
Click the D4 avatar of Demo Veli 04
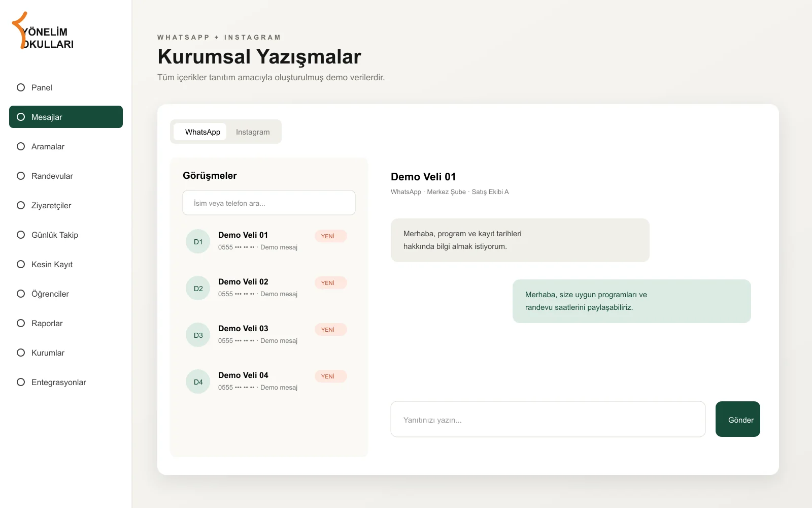coord(198,382)
